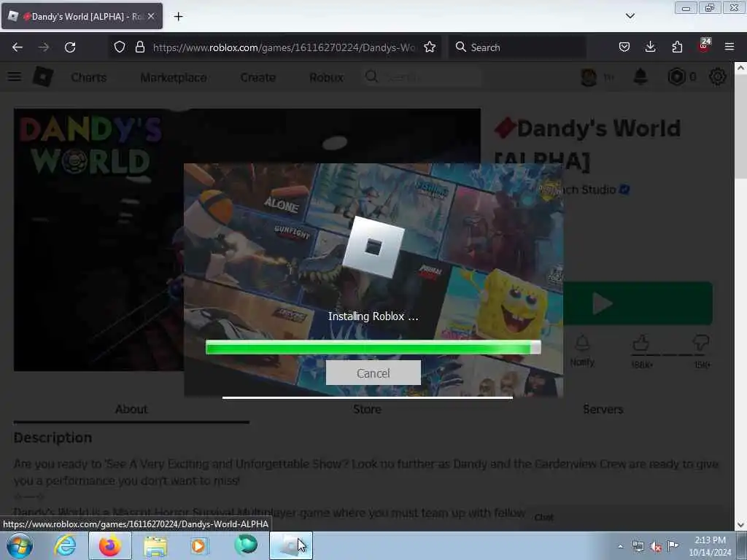Go back with the browser back arrow
Viewport: 747px width, 560px height.
pos(18,47)
